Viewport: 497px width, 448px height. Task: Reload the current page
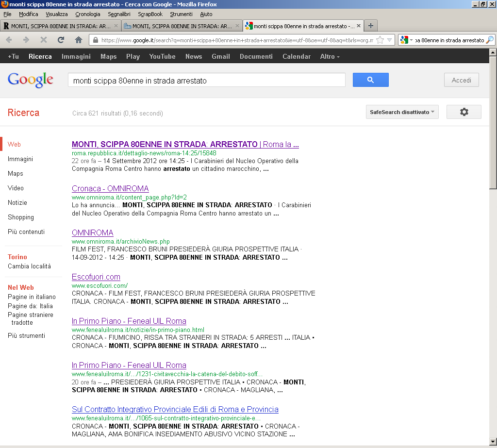click(x=61, y=40)
